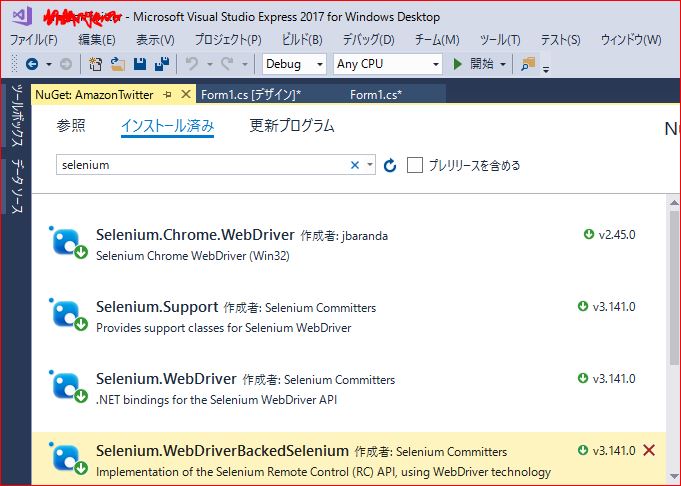Image resolution: width=681 pixels, height=486 pixels.
Task: Enable the プレリリースを含める checkbox
Action: click(415, 165)
